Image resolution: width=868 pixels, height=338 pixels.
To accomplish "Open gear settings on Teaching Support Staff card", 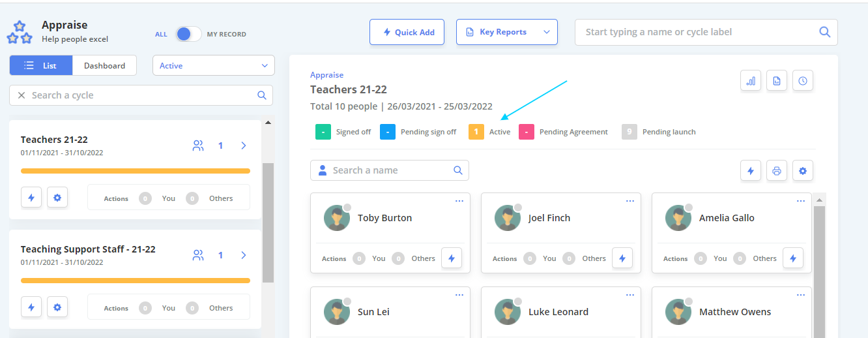I will point(57,307).
